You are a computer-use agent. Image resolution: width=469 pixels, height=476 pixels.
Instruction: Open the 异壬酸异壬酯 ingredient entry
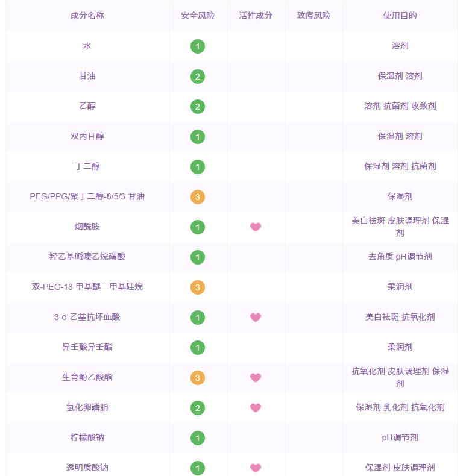click(87, 347)
